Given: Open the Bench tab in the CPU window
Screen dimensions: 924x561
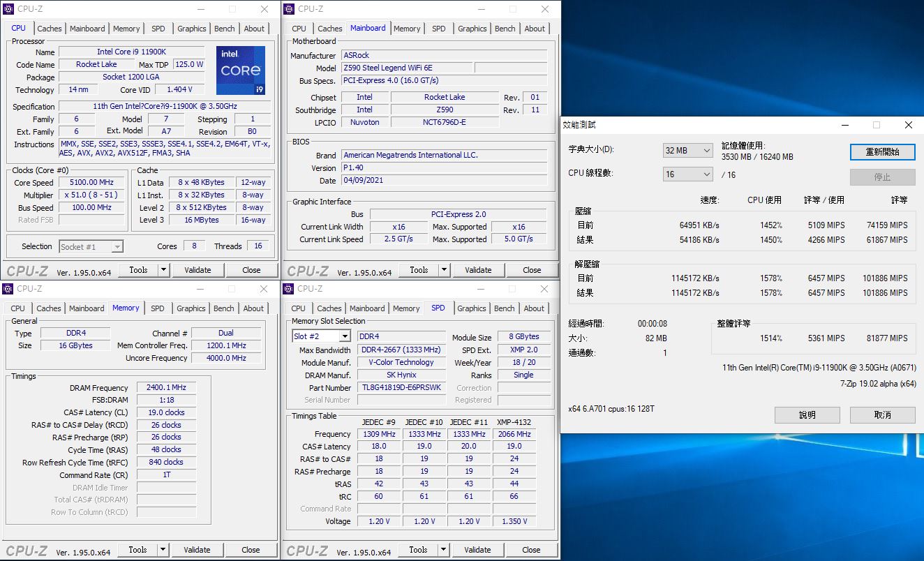Looking at the screenshot, I should [225, 29].
